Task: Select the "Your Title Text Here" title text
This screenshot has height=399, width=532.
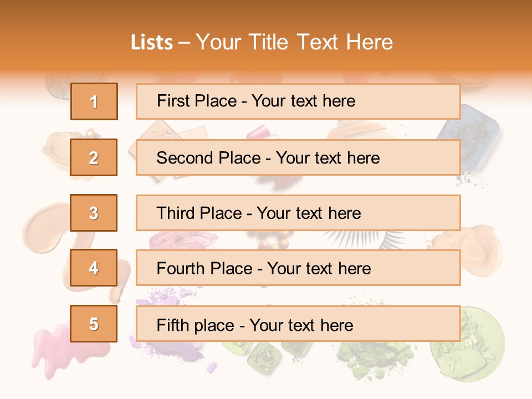Action: point(294,42)
